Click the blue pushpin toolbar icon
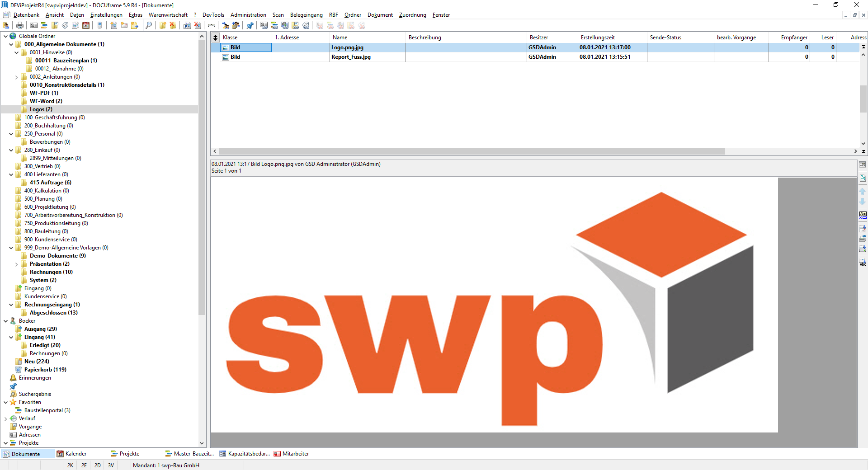 (250, 25)
